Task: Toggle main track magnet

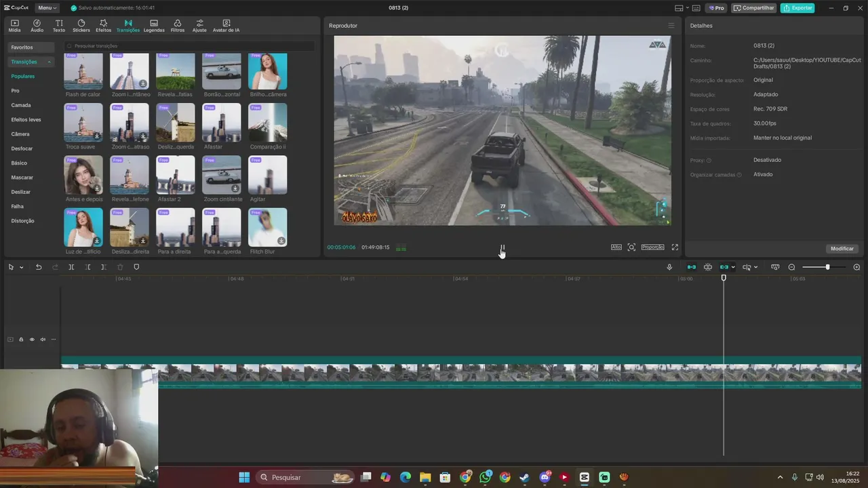Action: point(691,267)
